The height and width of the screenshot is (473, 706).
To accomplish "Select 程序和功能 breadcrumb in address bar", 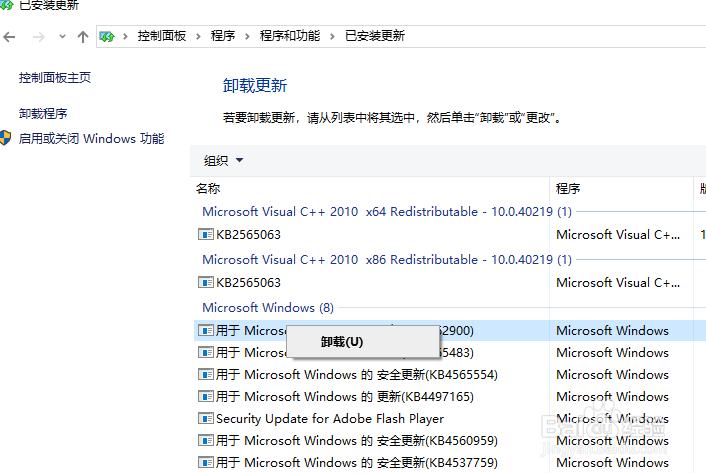I will click(x=290, y=36).
